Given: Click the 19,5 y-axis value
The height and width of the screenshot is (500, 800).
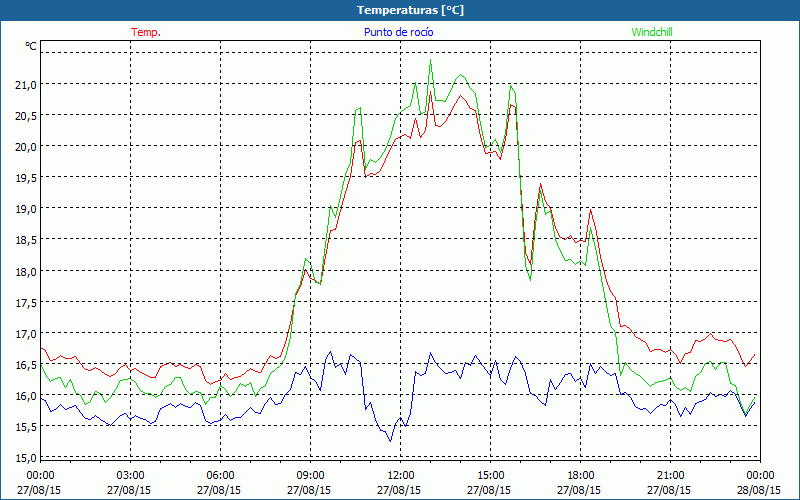Looking at the screenshot, I should (x=26, y=178).
